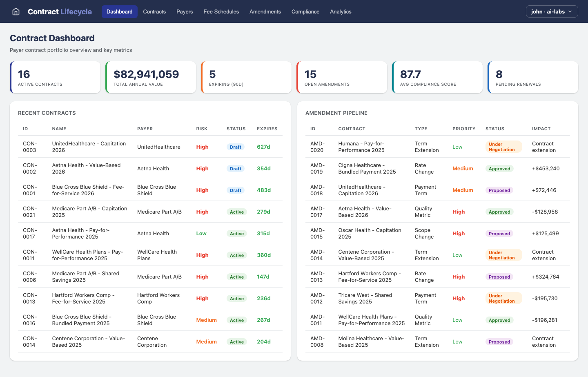
Task: Click the Payers menu item
Action: pos(185,11)
